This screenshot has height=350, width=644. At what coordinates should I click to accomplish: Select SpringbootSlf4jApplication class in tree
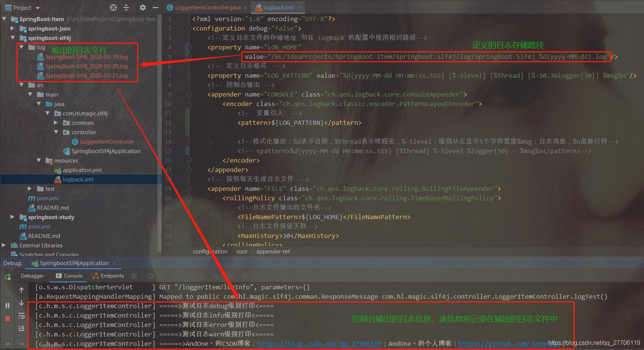(102, 151)
